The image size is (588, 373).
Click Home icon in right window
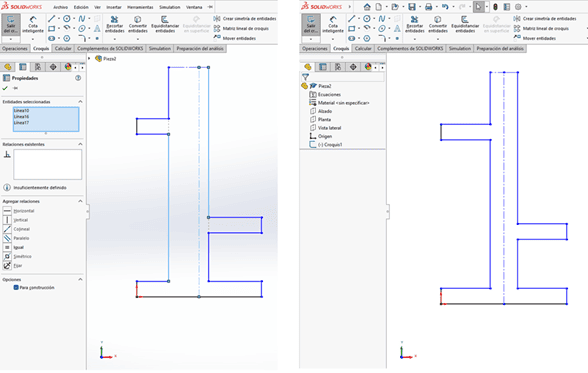(x=367, y=7)
